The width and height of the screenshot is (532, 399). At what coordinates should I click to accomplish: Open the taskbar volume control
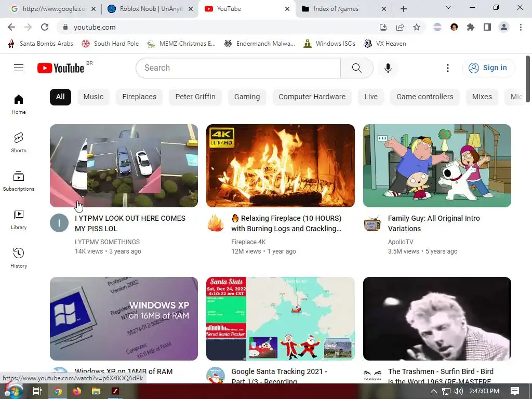[458, 391]
